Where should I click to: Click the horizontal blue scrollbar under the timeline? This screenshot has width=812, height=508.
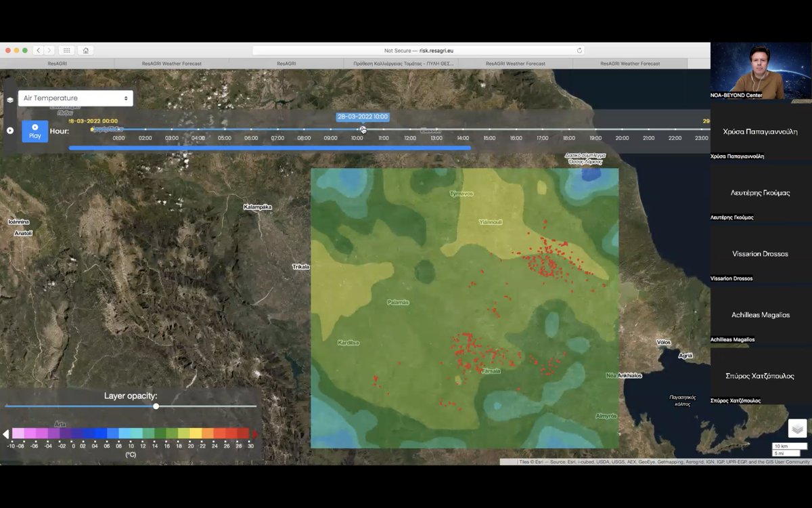coord(270,148)
